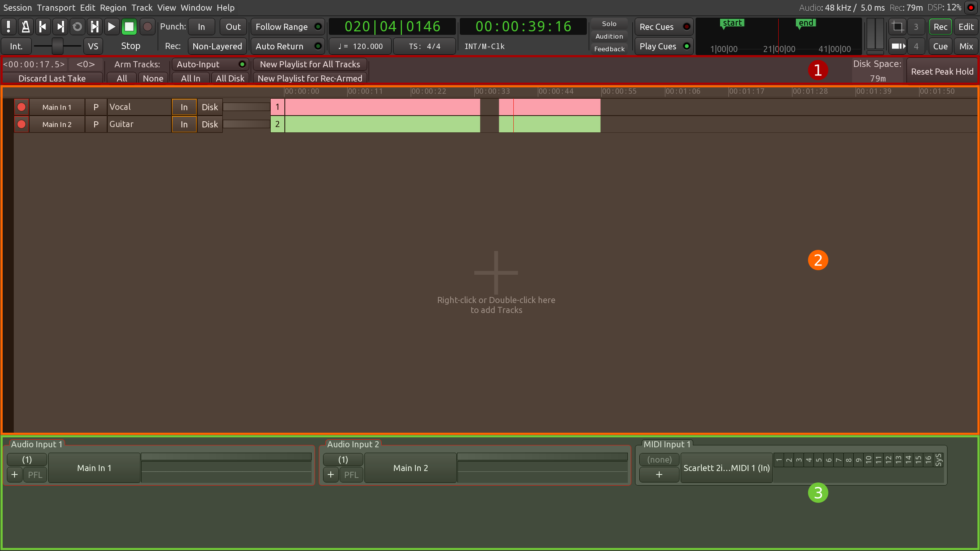Click Discard Last Take button
Viewport: 980px width, 551px height.
pyautogui.click(x=52, y=78)
